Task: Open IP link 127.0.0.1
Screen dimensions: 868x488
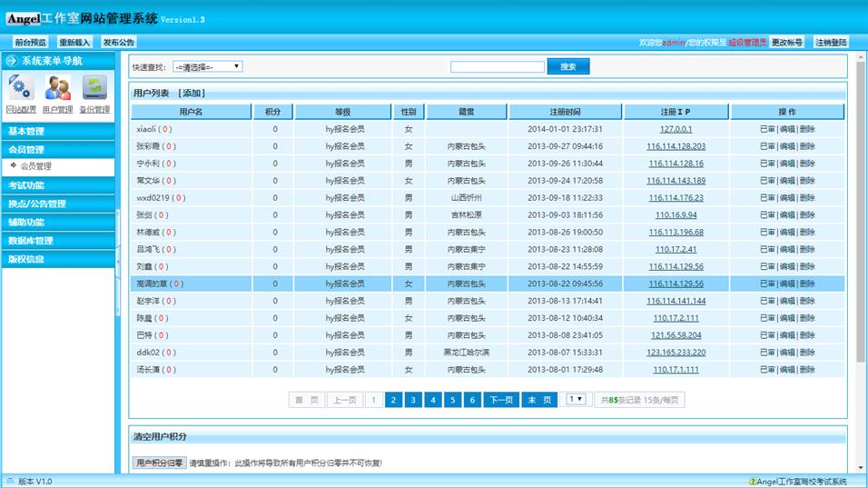Action: point(676,129)
